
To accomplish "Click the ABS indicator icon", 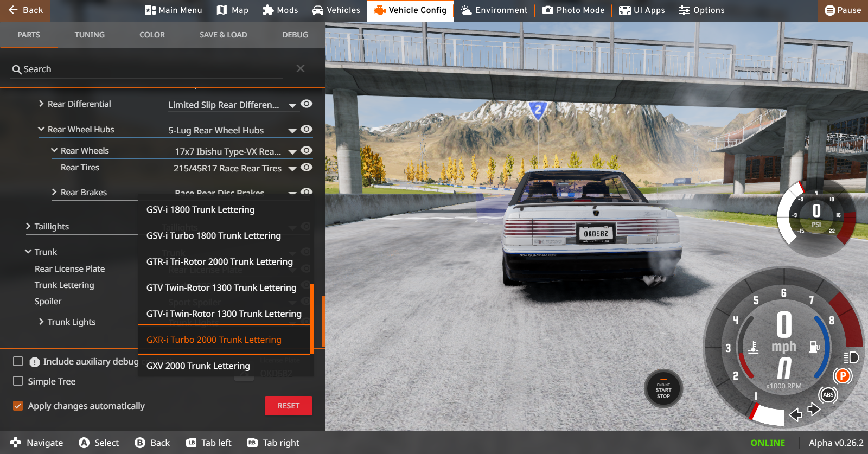I will click(x=828, y=394).
